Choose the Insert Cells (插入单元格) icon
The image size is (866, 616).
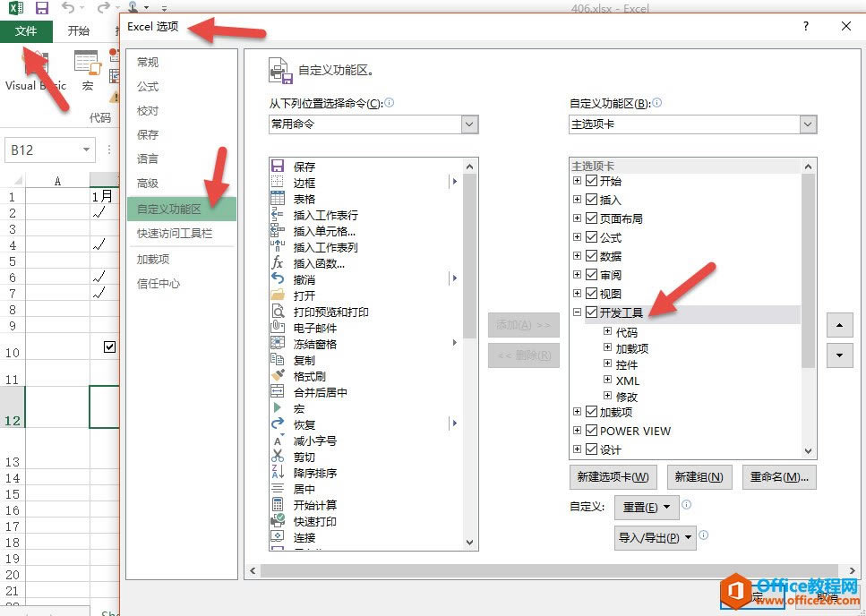click(x=278, y=231)
